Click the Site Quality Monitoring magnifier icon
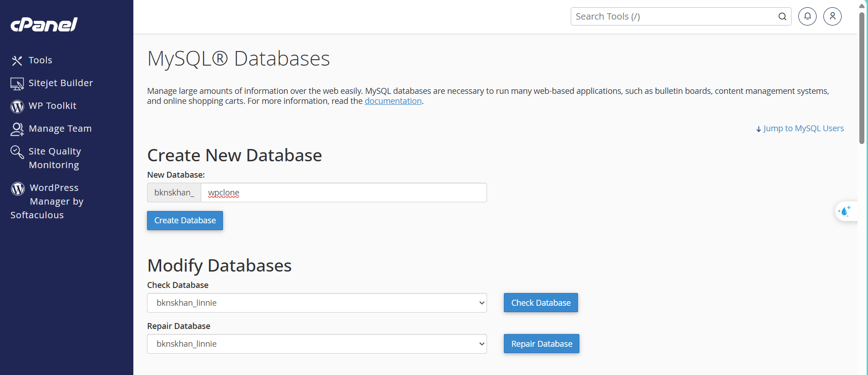 (17, 152)
